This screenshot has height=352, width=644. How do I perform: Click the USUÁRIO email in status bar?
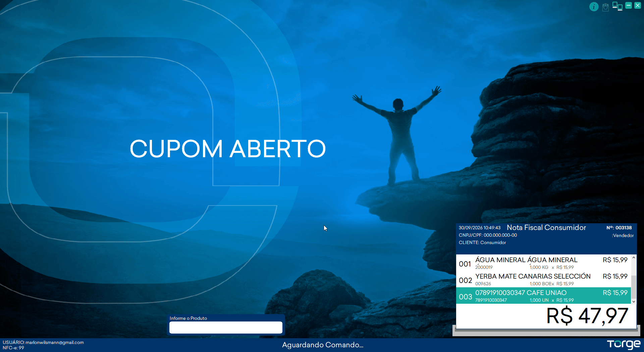43,342
